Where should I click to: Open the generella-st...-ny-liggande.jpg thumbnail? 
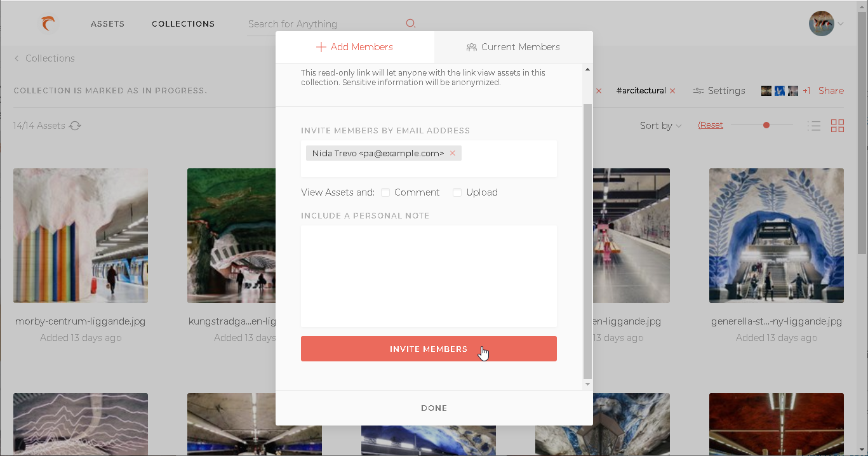click(777, 236)
